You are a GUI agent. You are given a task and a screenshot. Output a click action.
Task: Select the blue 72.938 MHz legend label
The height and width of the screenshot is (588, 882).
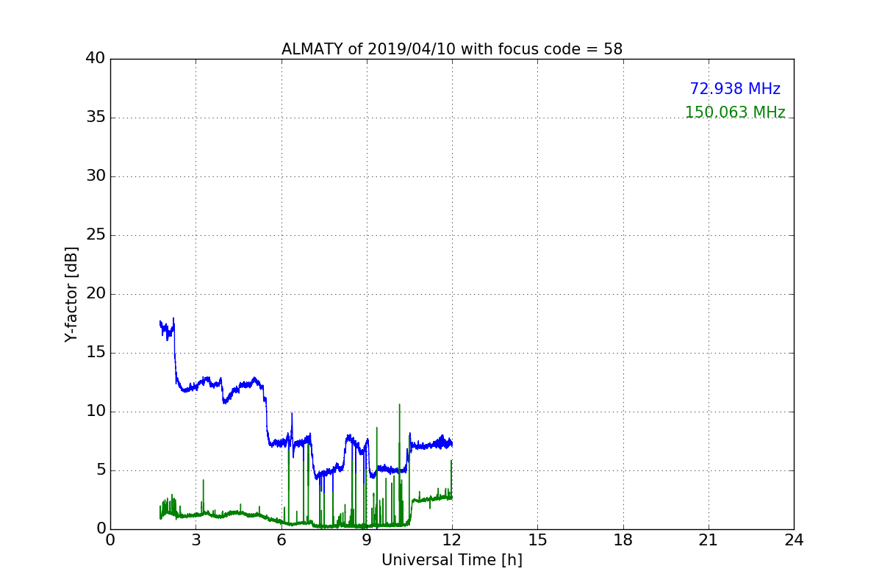[735, 89]
